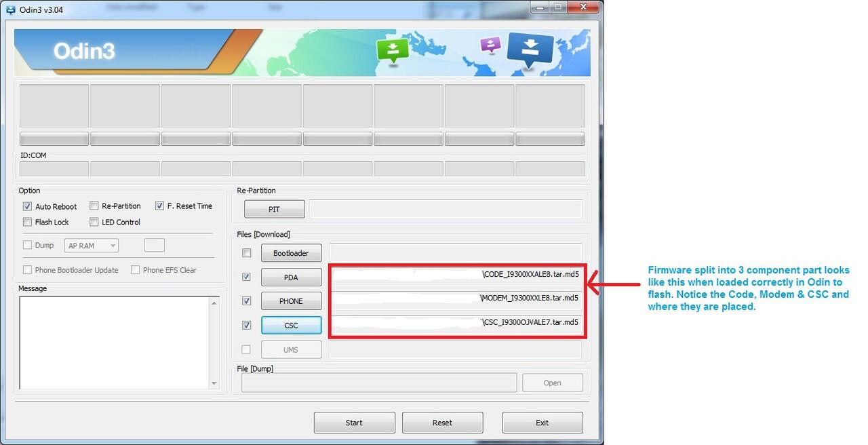Browse for a PDA file

tap(291, 277)
